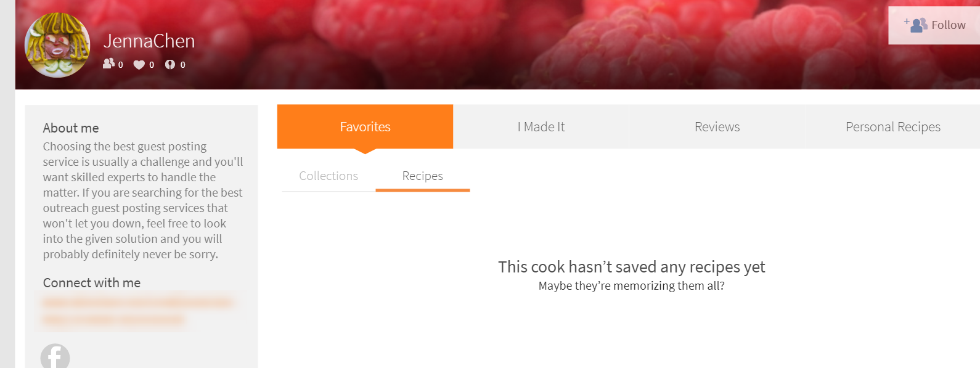Image resolution: width=980 pixels, height=368 pixels.
Task: Click the About me heading
Action: (71, 128)
